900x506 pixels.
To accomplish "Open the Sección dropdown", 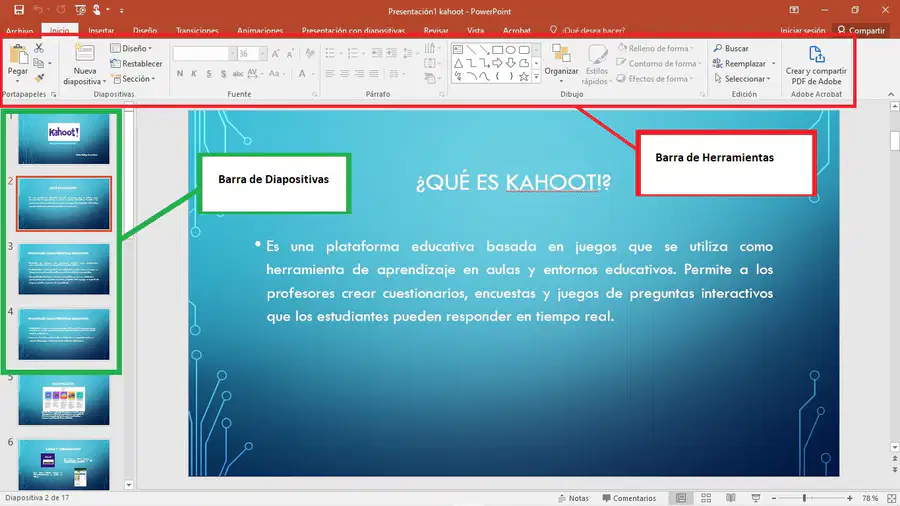I will (x=134, y=79).
